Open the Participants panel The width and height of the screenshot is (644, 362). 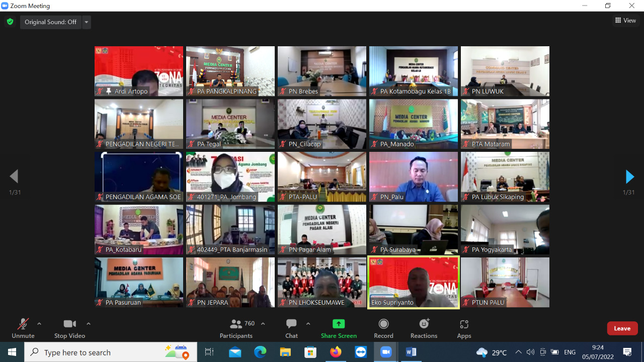click(236, 328)
